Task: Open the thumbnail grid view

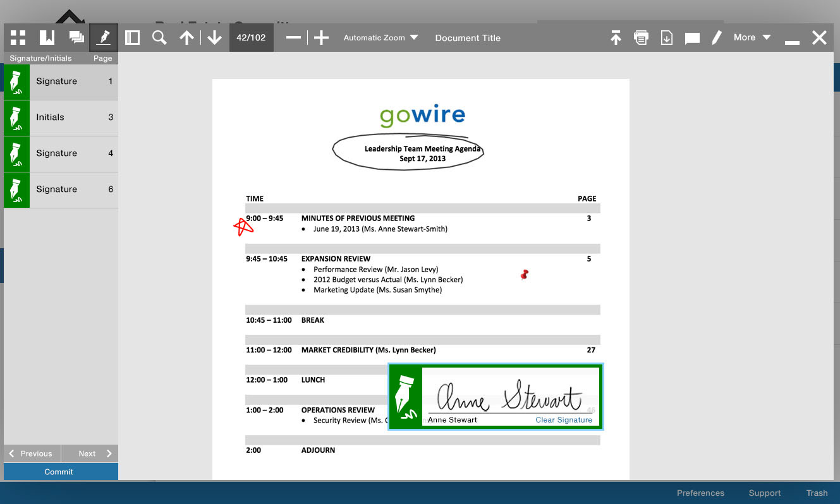Action: tap(18, 38)
